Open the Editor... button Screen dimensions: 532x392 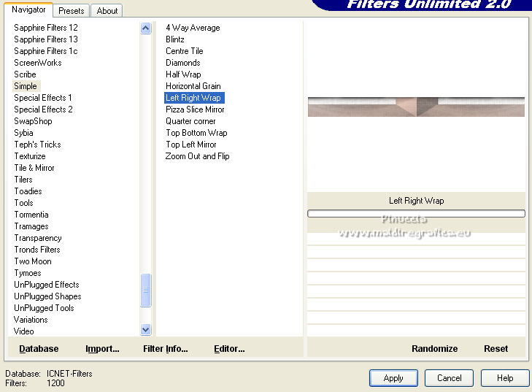pyautogui.click(x=229, y=348)
